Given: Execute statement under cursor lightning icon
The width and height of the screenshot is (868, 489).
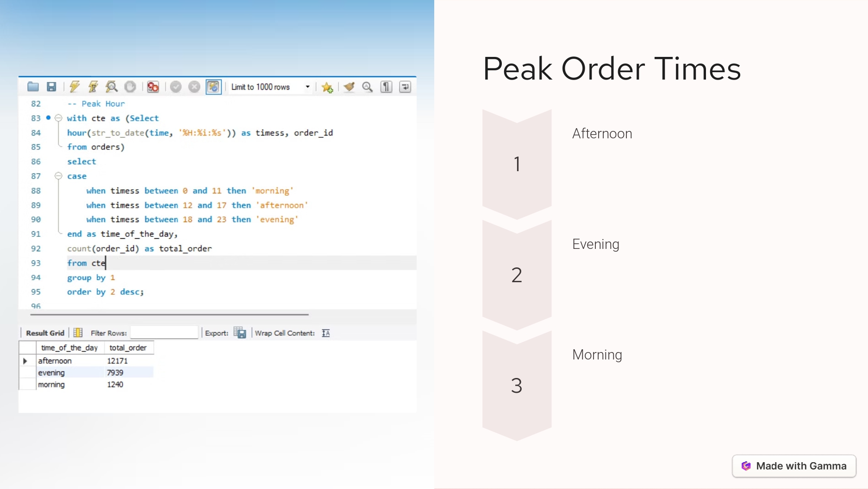Looking at the screenshot, I should point(93,87).
